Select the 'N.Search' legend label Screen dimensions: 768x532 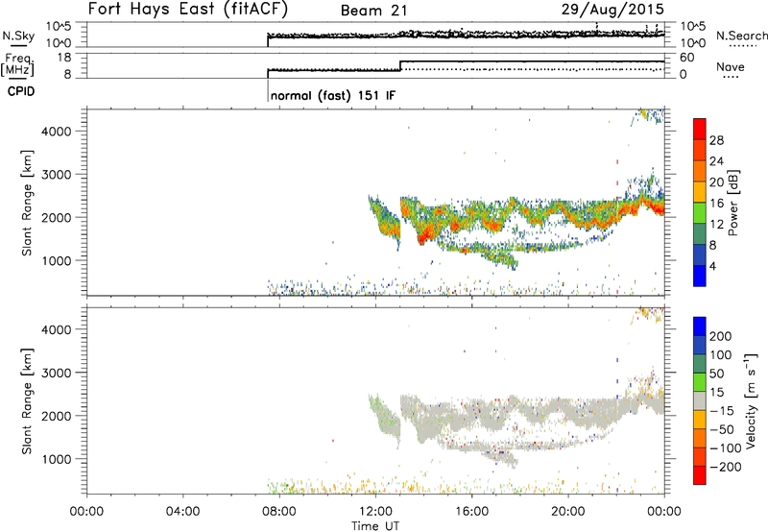coord(741,36)
